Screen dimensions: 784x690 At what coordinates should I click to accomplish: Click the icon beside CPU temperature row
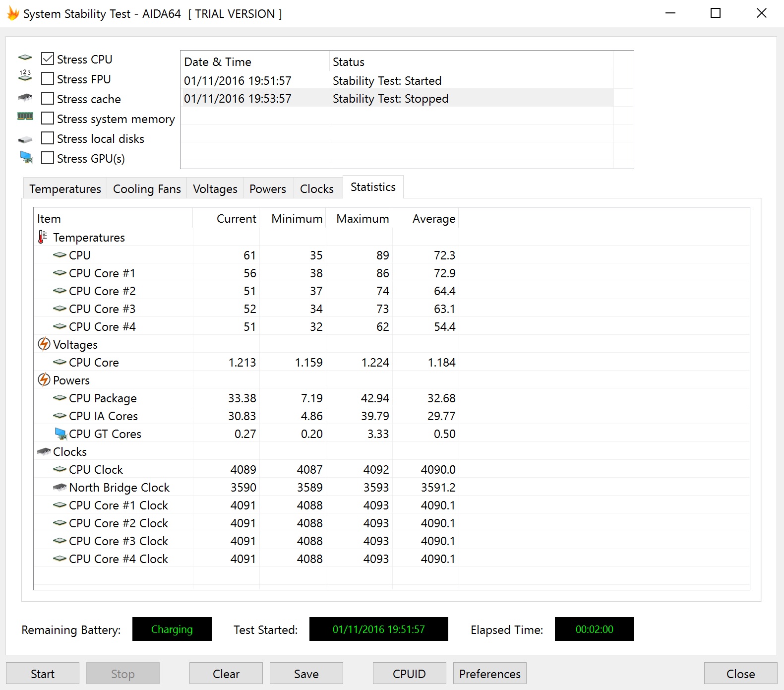[x=60, y=255]
